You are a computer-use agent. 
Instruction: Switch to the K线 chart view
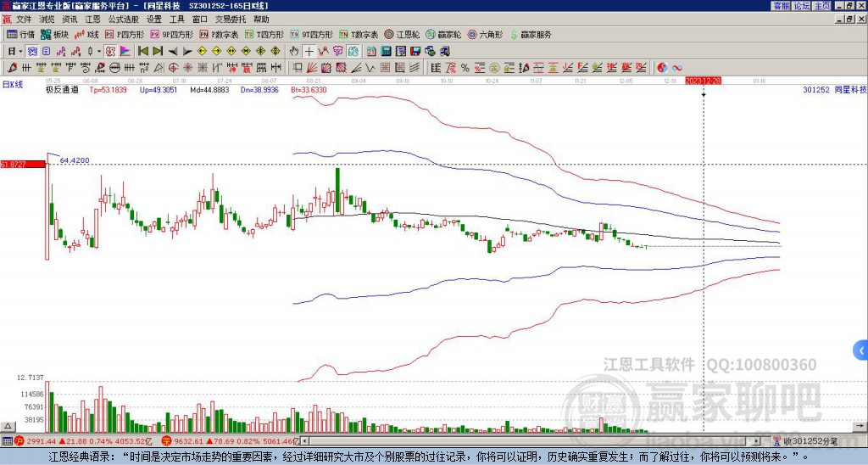click(87, 34)
